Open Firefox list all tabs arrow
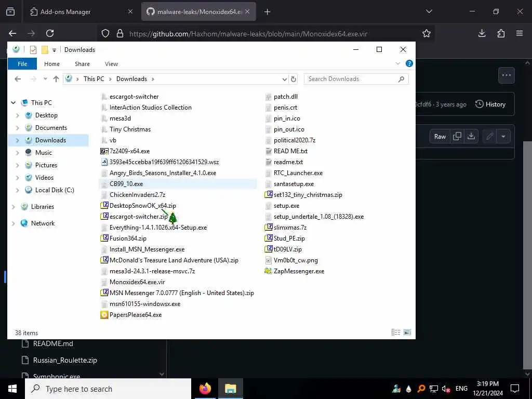Image resolution: width=532 pixels, height=399 pixels. 429,11
